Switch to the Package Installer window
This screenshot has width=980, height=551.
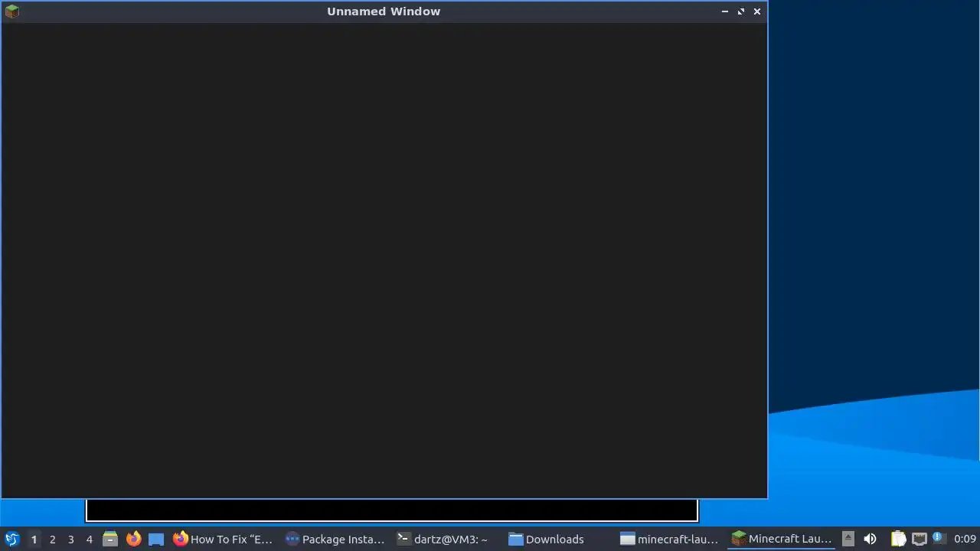point(335,540)
